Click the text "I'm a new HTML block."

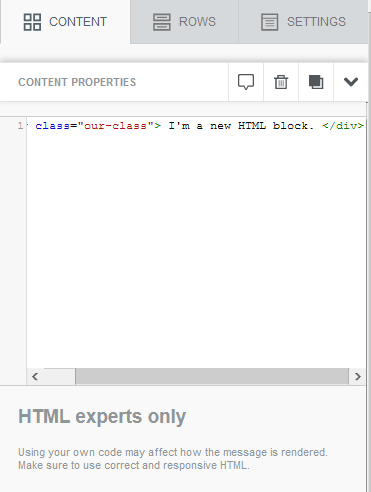point(241,126)
